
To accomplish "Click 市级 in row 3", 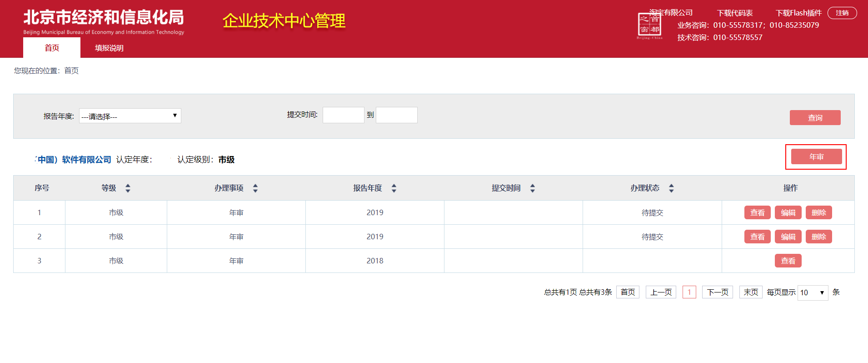I will click(x=116, y=261).
